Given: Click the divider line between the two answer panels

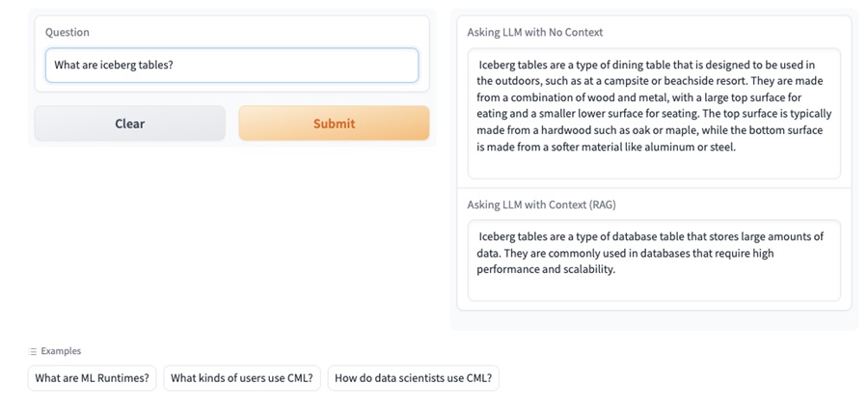Looking at the screenshot, I should pyautogui.click(x=654, y=188).
